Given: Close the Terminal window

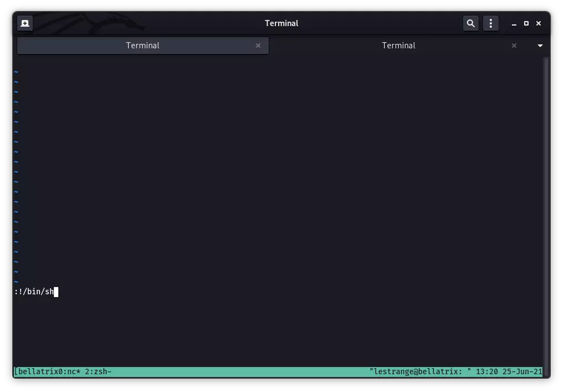Looking at the screenshot, I should (x=539, y=23).
